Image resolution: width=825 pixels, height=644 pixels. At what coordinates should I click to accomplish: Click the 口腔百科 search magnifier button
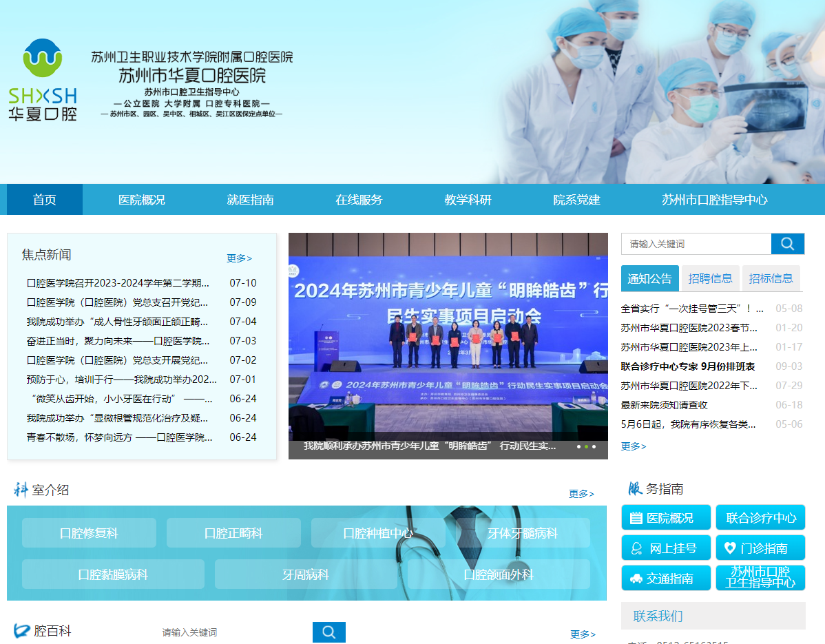[329, 632]
